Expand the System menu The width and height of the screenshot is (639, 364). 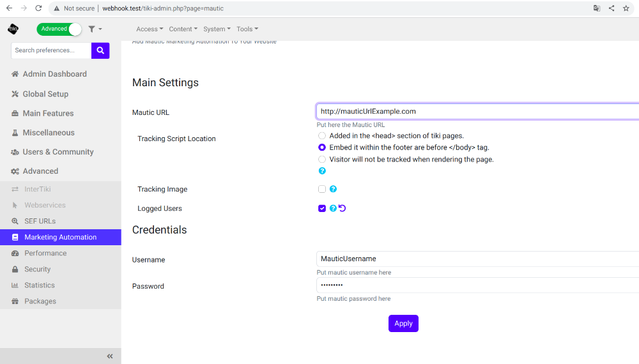click(x=217, y=29)
